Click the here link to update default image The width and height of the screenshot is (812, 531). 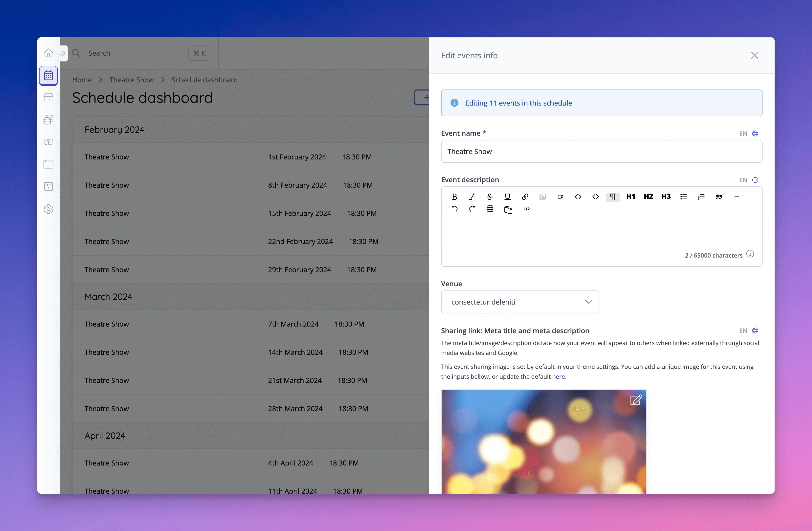coord(559,376)
